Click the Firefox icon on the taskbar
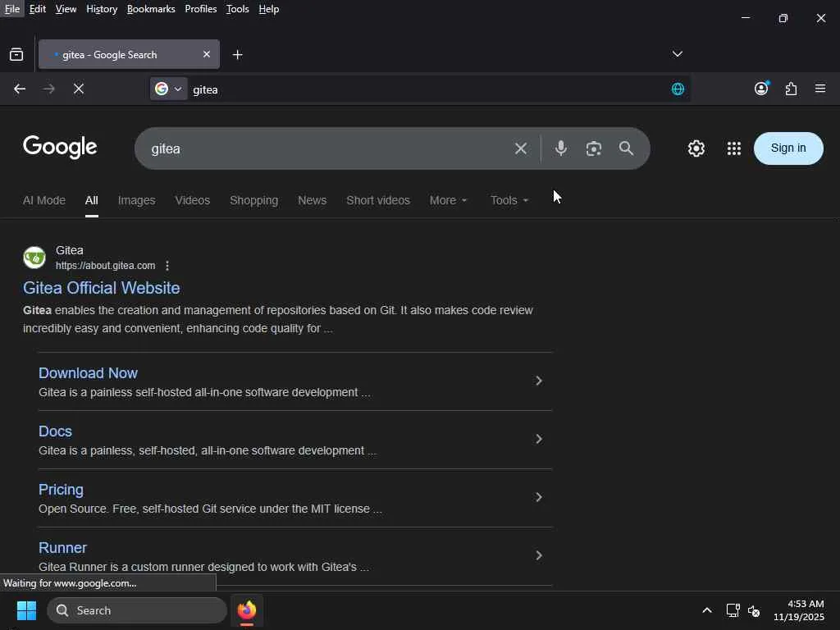Screen dimensions: 840x630 (x=247, y=610)
